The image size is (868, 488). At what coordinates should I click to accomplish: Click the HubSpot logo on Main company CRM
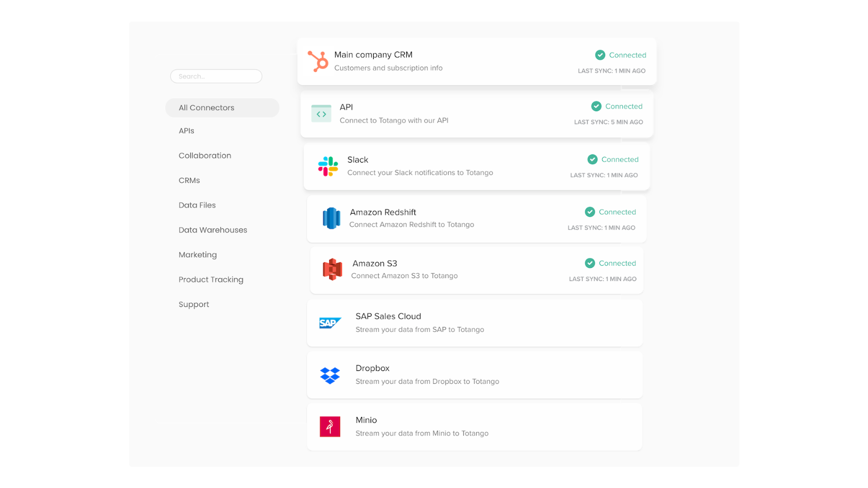click(x=318, y=61)
